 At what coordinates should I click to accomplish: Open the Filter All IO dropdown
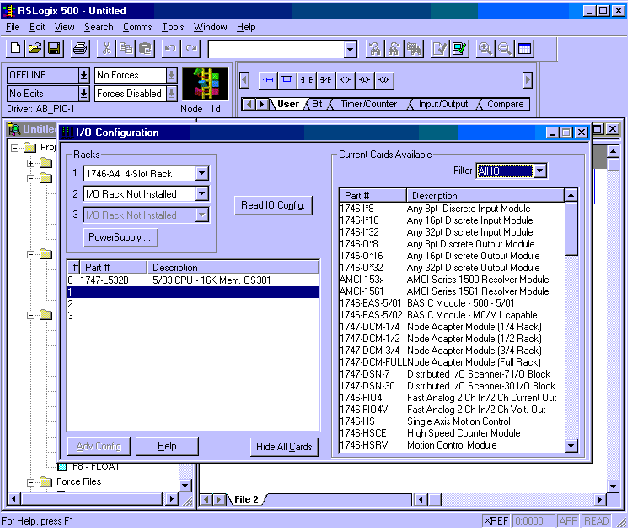point(540,171)
